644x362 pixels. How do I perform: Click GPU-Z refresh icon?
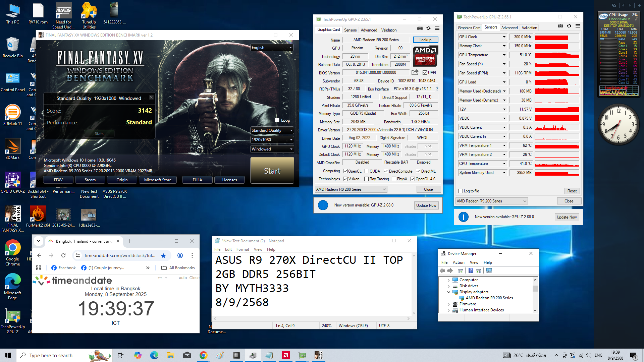coord(428,28)
